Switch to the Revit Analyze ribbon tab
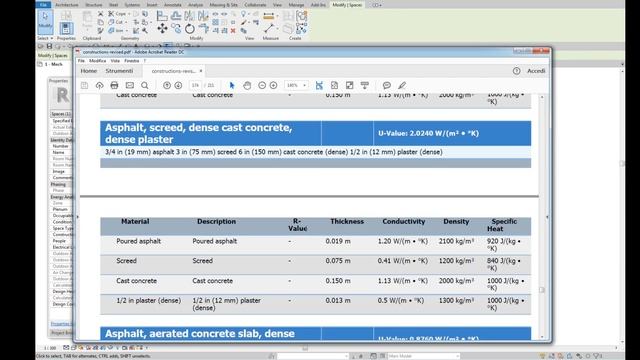Image resolution: width=640 pixels, height=360 pixels. [x=195, y=5]
